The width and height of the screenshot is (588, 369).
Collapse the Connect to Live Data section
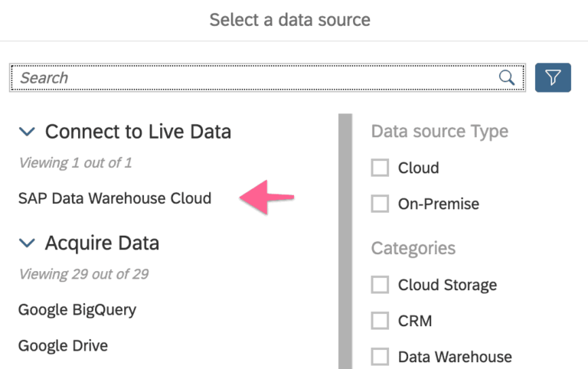(27, 132)
